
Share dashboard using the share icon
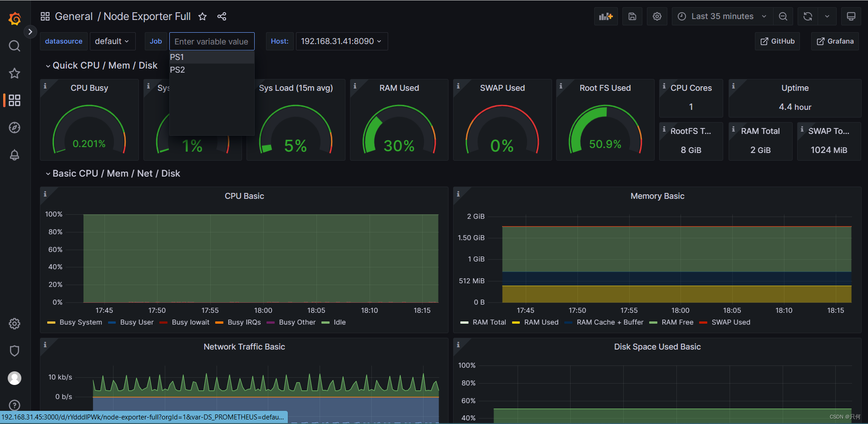222,16
